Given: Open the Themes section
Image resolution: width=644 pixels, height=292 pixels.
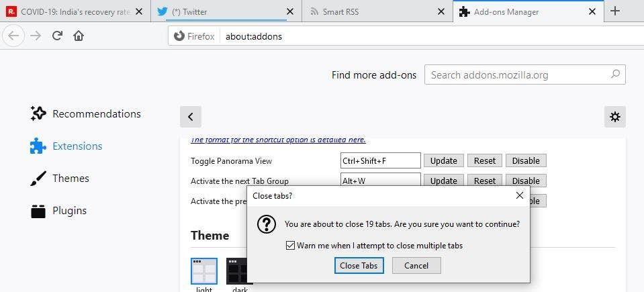Looking at the screenshot, I should point(60,179).
